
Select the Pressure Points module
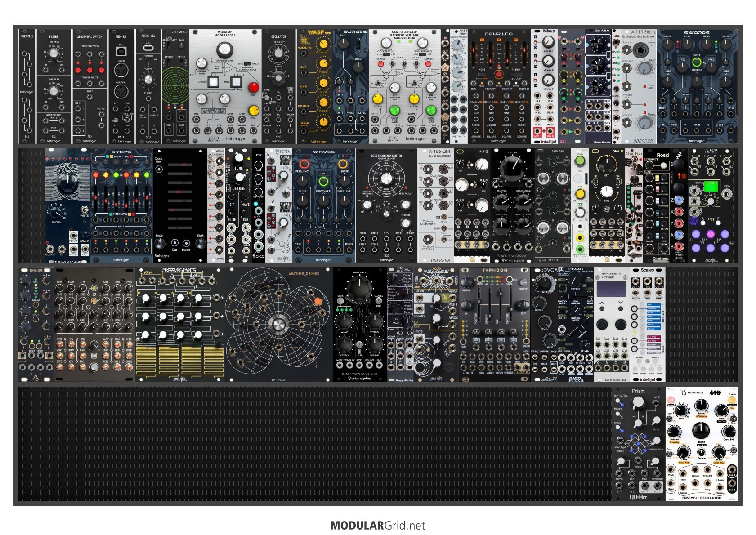(180, 325)
